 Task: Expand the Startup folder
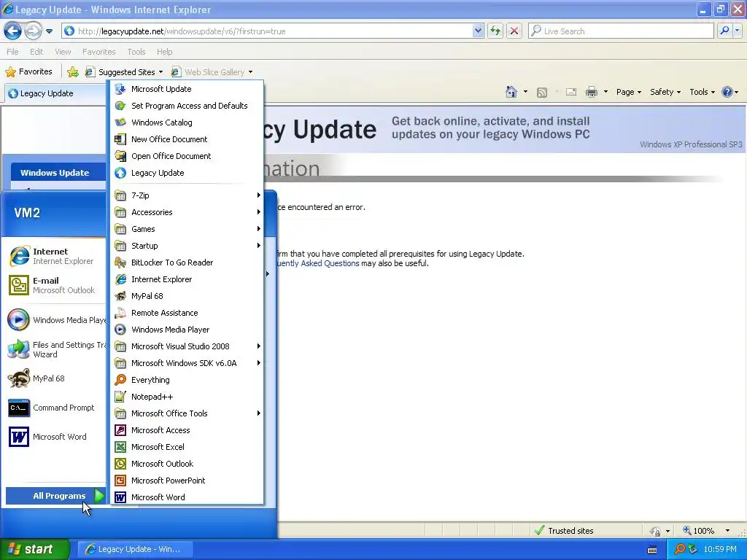(x=187, y=246)
